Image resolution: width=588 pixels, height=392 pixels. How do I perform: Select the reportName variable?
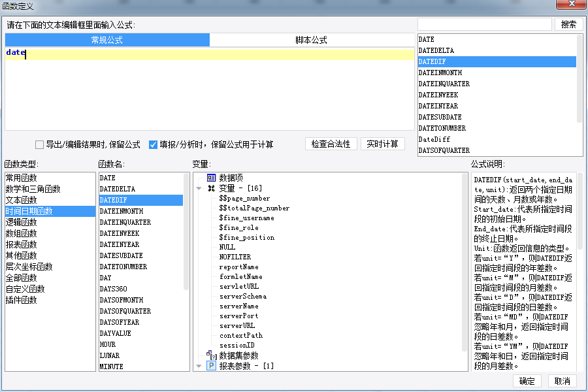(239, 267)
